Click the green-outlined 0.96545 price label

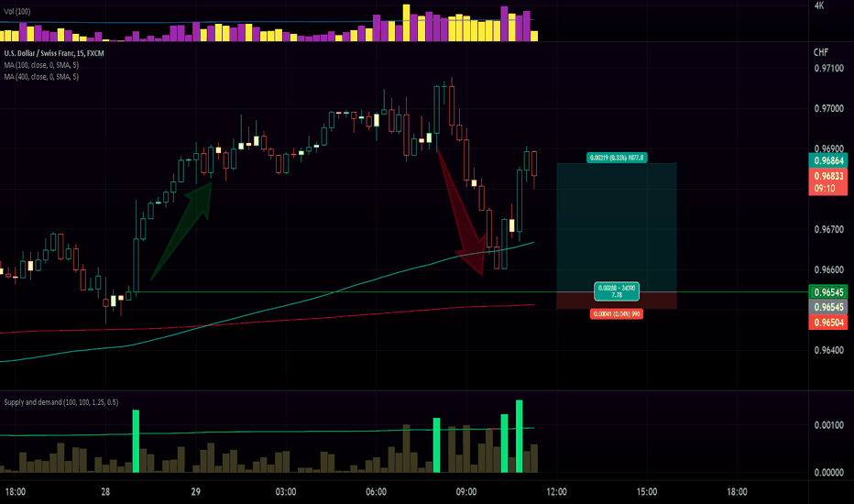pos(828,292)
